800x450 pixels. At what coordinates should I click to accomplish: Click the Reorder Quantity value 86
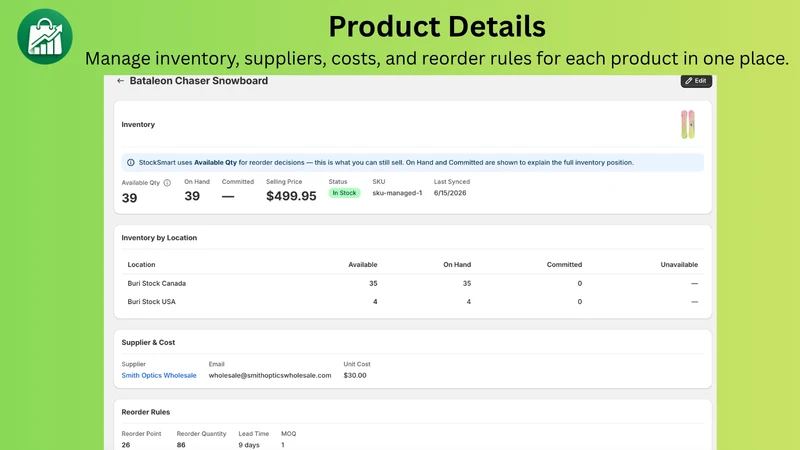coord(181,445)
